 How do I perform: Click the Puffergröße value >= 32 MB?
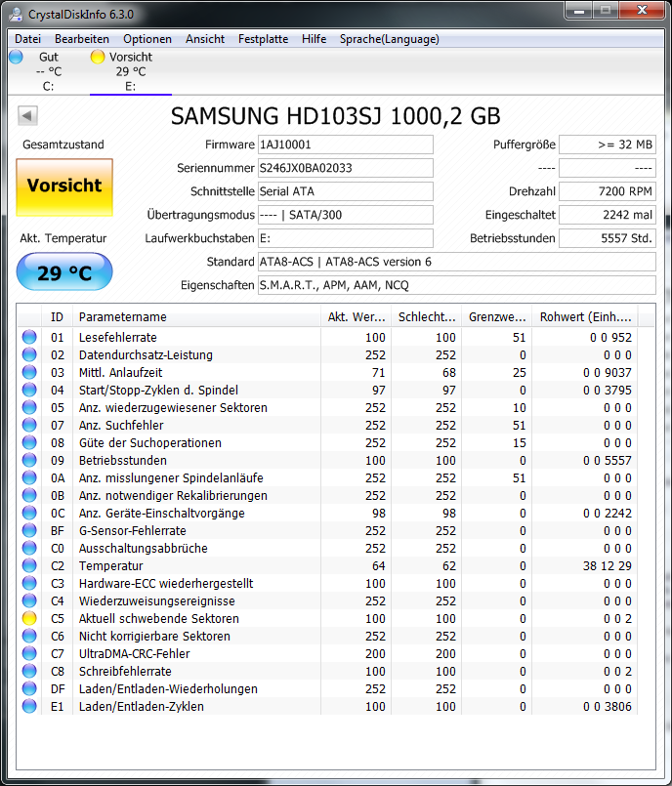[x=608, y=145]
